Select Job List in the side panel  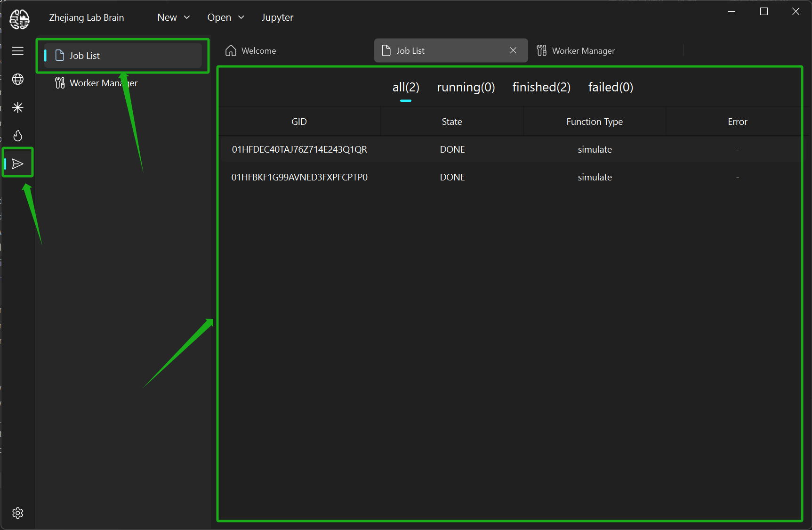(123, 56)
